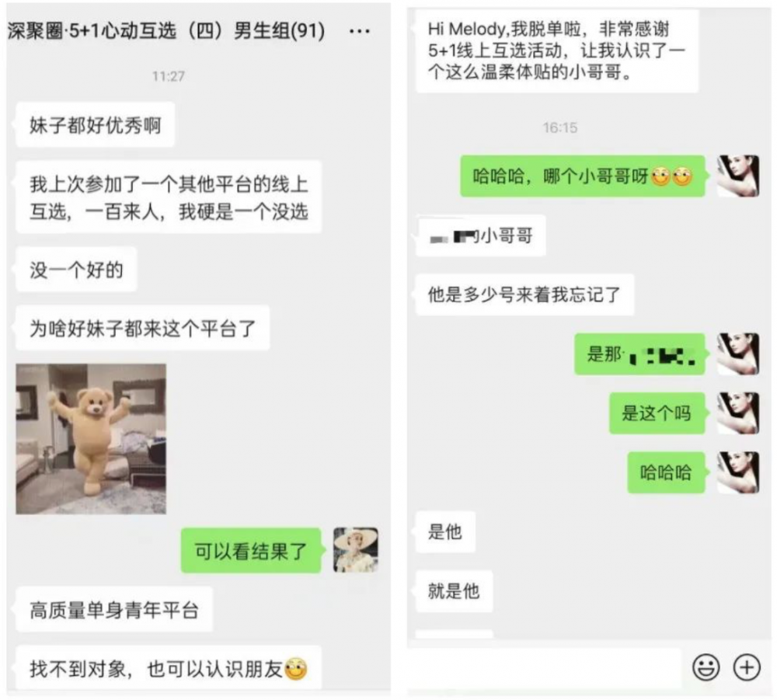Tap the '找不到对象，也可以认识朋友' bubble
The image size is (777, 700).
[x=169, y=668]
